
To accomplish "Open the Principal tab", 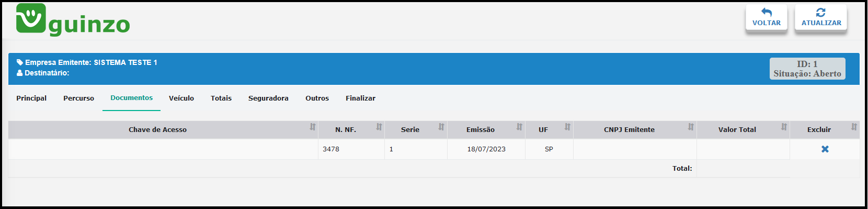I will (x=31, y=98).
